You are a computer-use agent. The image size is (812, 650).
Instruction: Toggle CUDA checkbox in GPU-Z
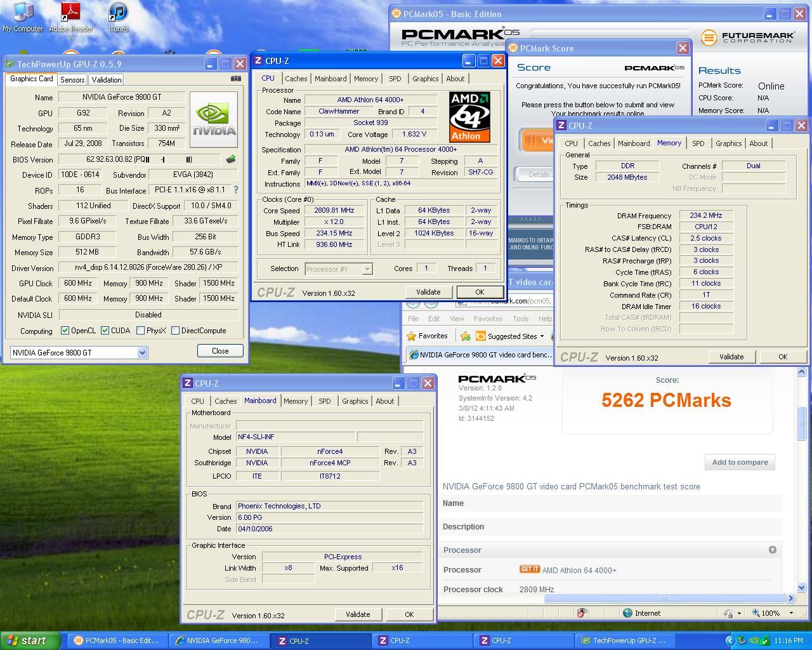coord(105,331)
